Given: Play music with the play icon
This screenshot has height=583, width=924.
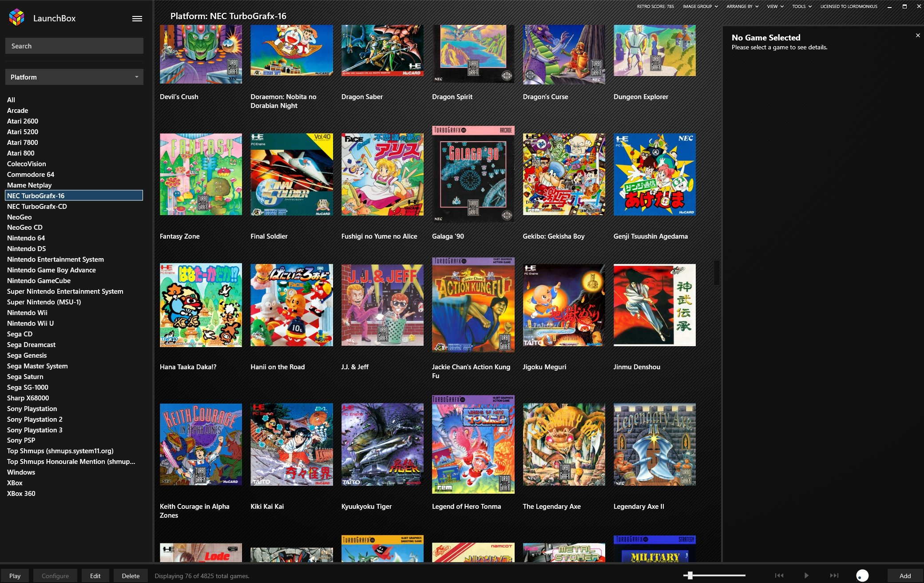Looking at the screenshot, I should click(806, 575).
